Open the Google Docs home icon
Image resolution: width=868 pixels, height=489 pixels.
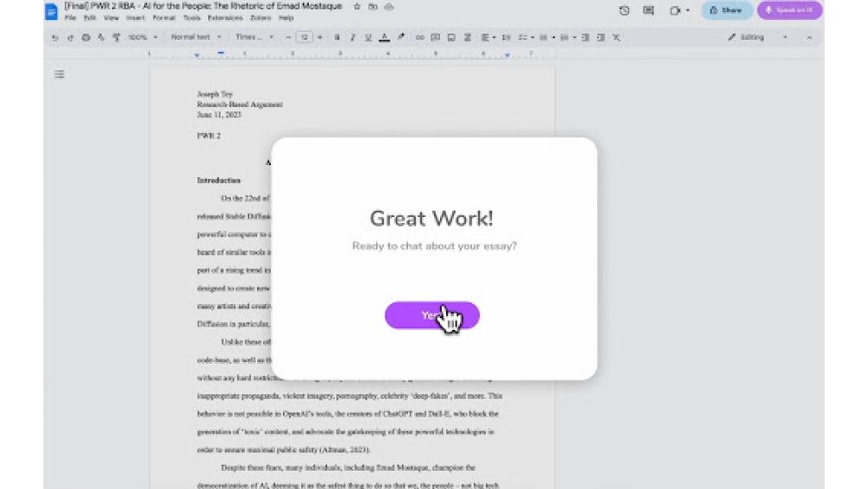[51, 11]
